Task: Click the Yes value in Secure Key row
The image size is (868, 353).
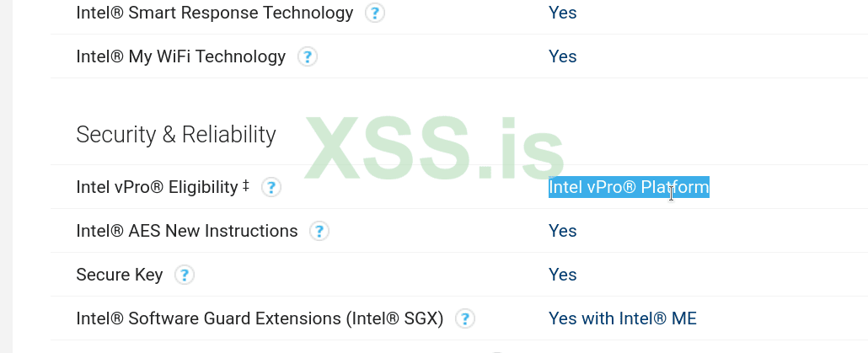Action: coord(562,275)
